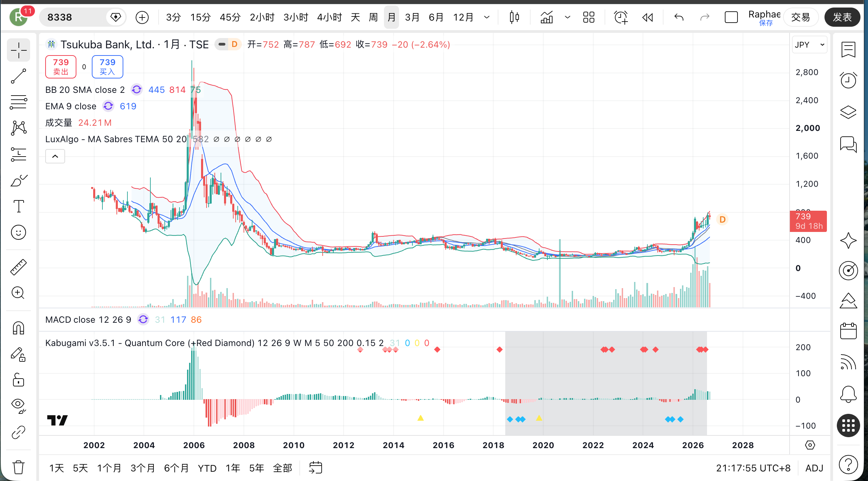The height and width of the screenshot is (481, 868).
Task: Open the JPY currency dropdown
Action: [x=809, y=45]
